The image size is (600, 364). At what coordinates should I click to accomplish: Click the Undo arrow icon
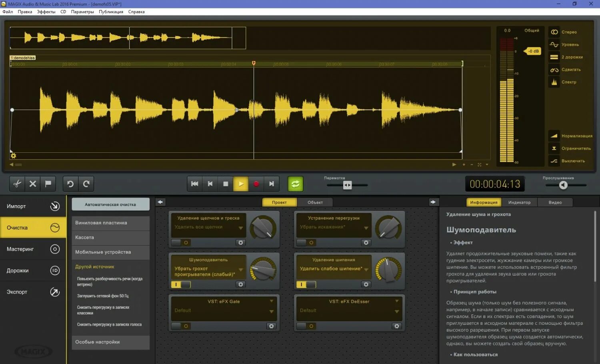point(70,184)
